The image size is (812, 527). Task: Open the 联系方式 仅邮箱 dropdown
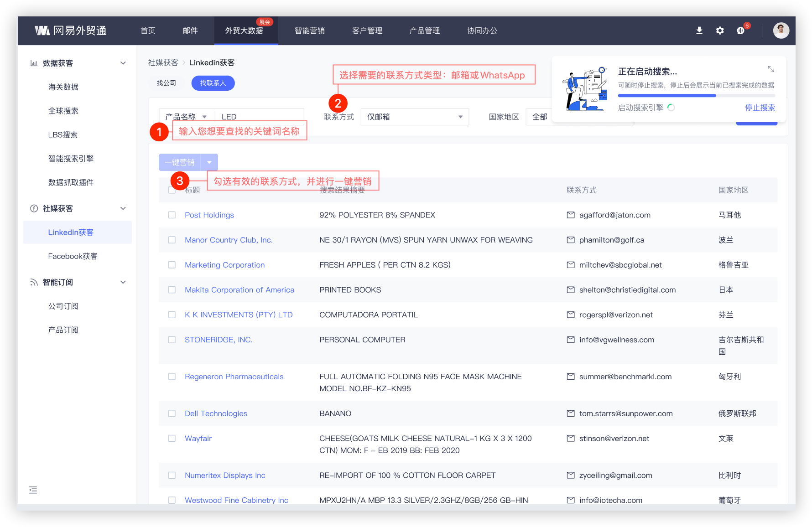point(415,117)
